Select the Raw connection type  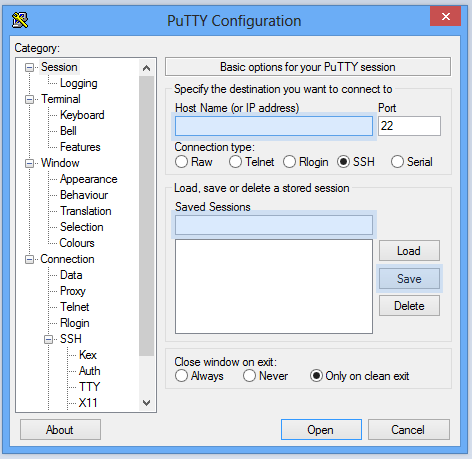pos(181,162)
